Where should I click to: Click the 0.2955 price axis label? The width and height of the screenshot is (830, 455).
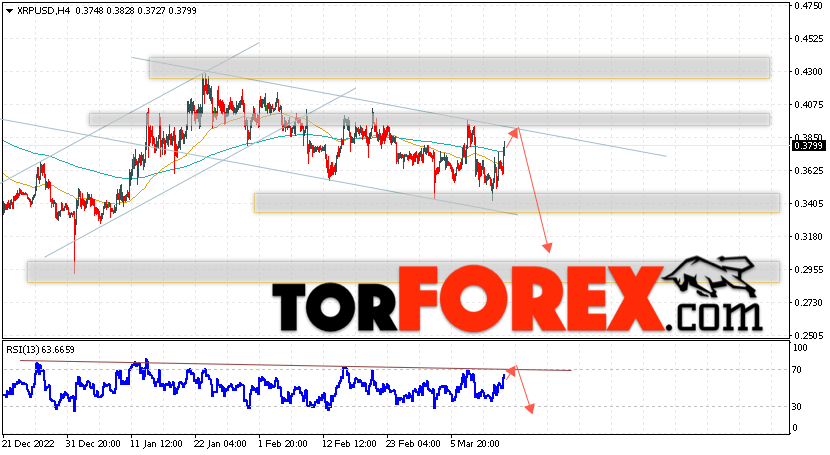tap(809, 269)
